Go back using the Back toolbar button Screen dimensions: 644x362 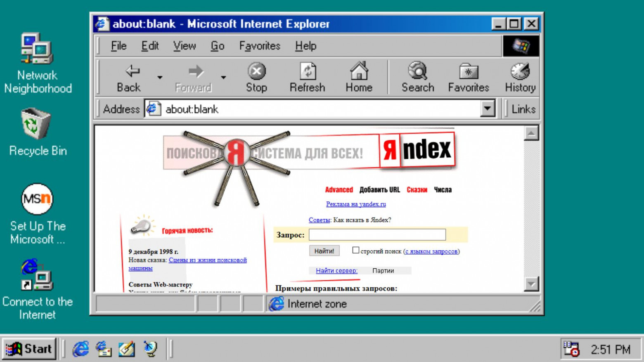tap(129, 78)
